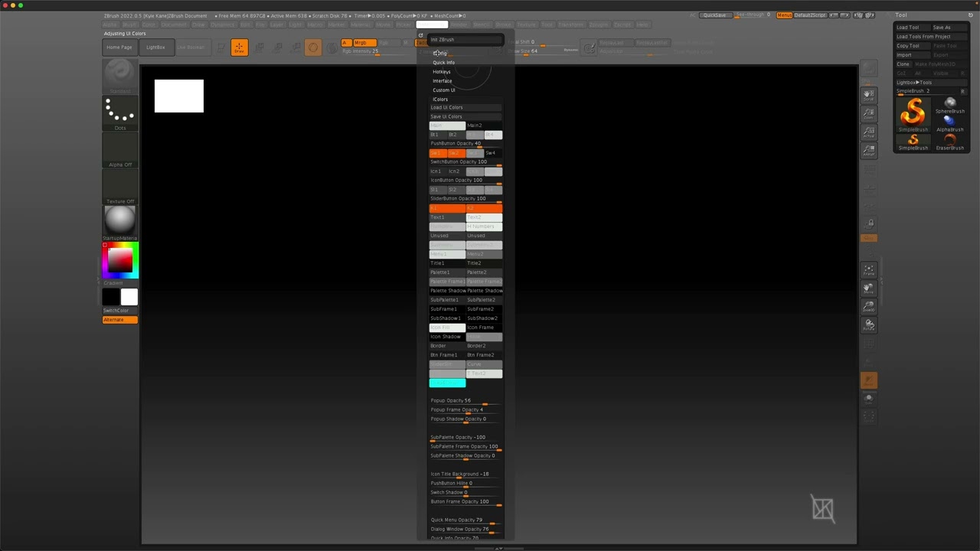980x551 pixels.
Task: Expand the Interface section
Action: click(443, 81)
